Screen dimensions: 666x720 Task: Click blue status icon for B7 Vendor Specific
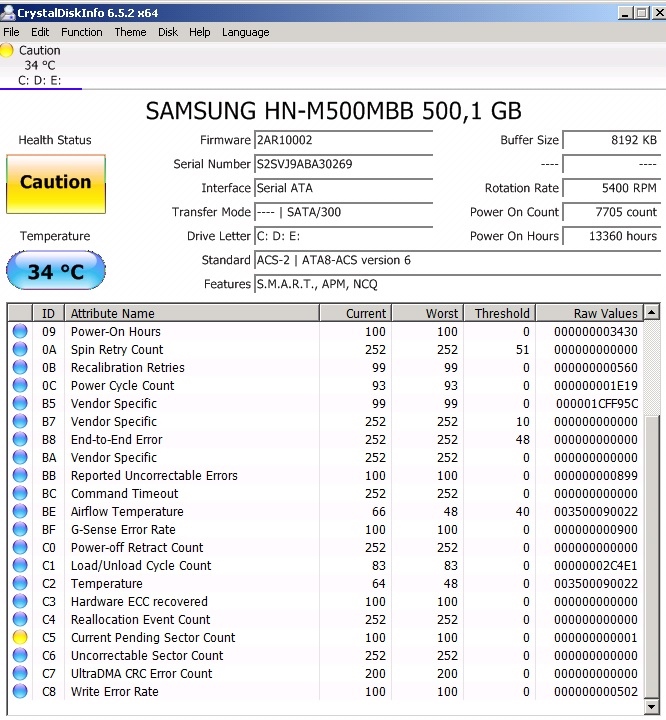pos(20,421)
